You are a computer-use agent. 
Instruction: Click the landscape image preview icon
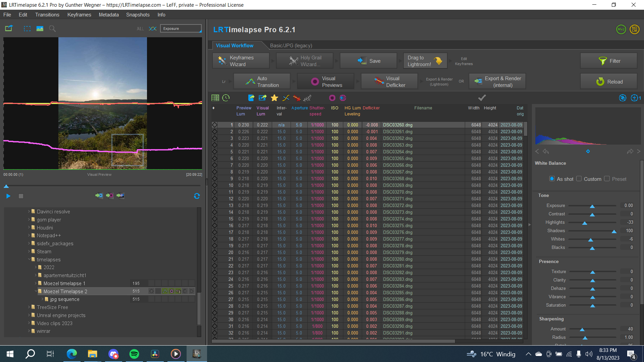coord(40,29)
